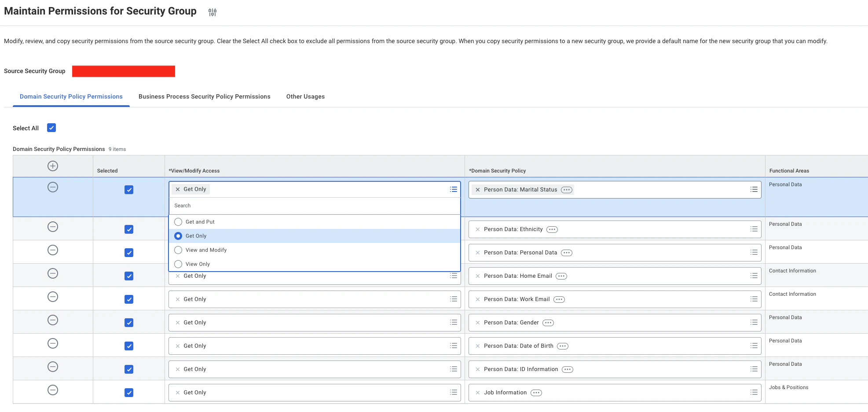Image resolution: width=868 pixels, height=412 pixels.
Task: Uncheck Selected for Work Email row
Action: (129, 299)
